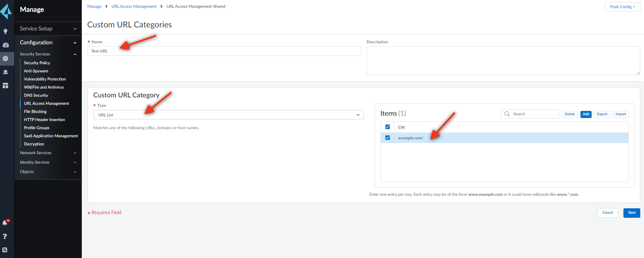Expand Network Services in sidebar
644x258 pixels.
pyautogui.click(x=48, y=153)
